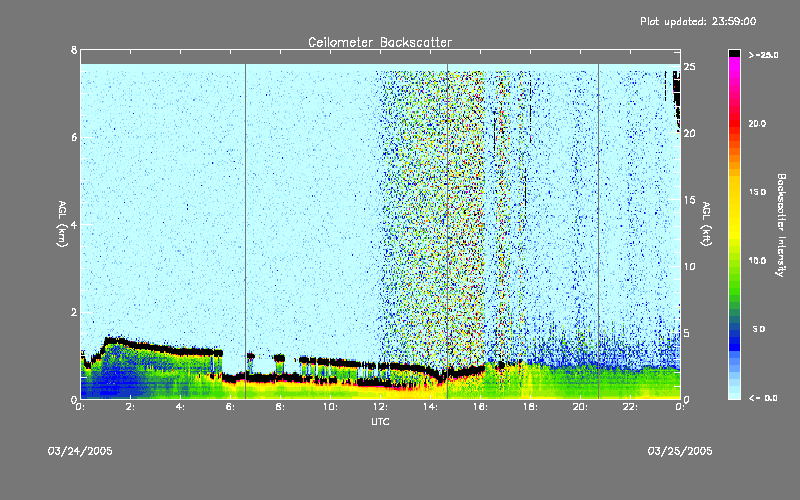The width and height of the screenshot is (800, 500).
Task: Click the "22:" UTC hour label
Action: 630,407
